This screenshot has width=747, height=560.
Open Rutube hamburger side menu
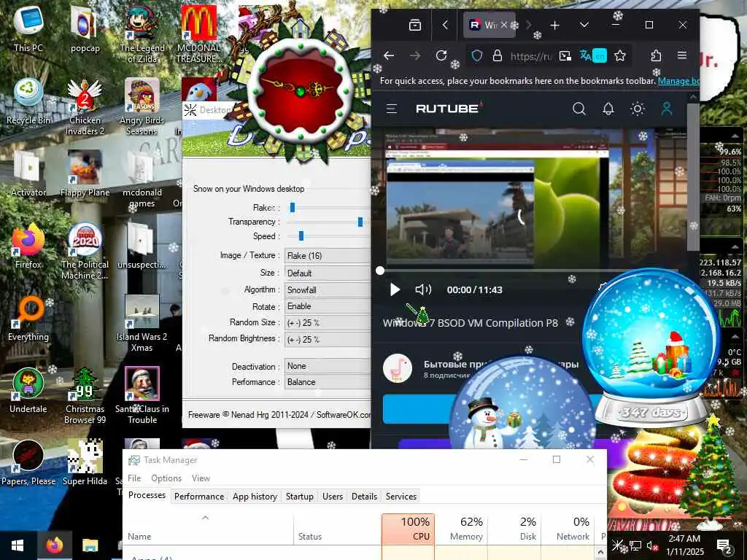[x=392, y=109]
